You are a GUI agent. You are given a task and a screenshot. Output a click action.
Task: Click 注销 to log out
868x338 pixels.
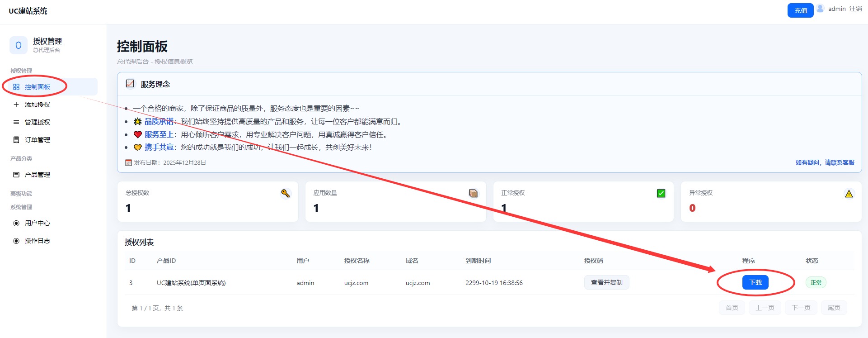(x=856, y=9)
